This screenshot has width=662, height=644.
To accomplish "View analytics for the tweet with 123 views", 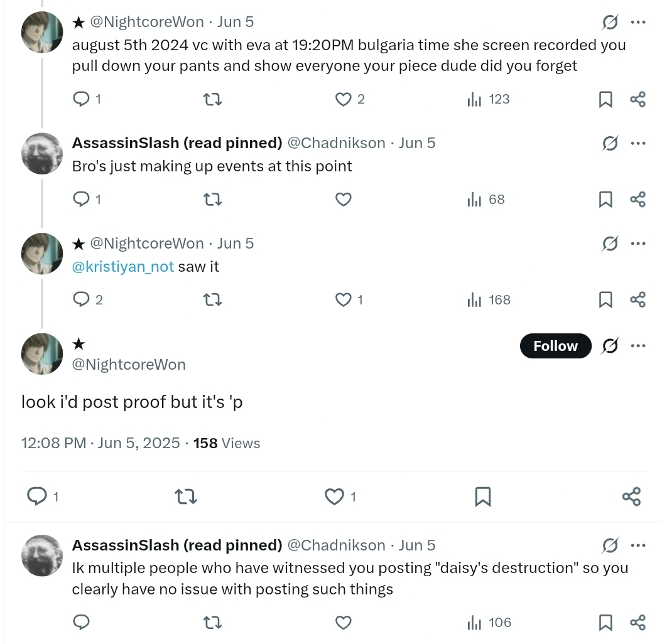I will 489,99.
